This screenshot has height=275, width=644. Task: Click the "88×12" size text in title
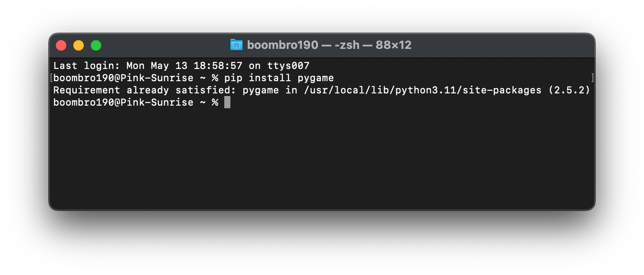[x=393, y=45]
